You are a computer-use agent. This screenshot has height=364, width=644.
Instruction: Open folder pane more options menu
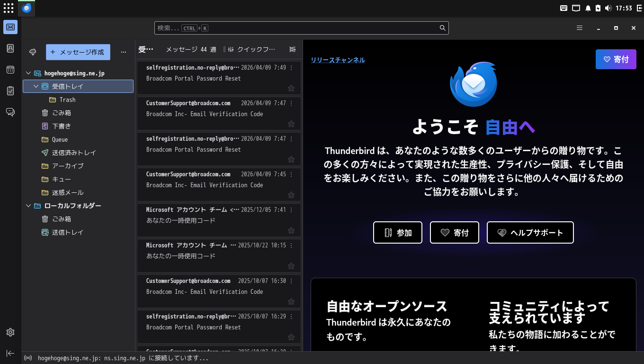coord(124,52)
